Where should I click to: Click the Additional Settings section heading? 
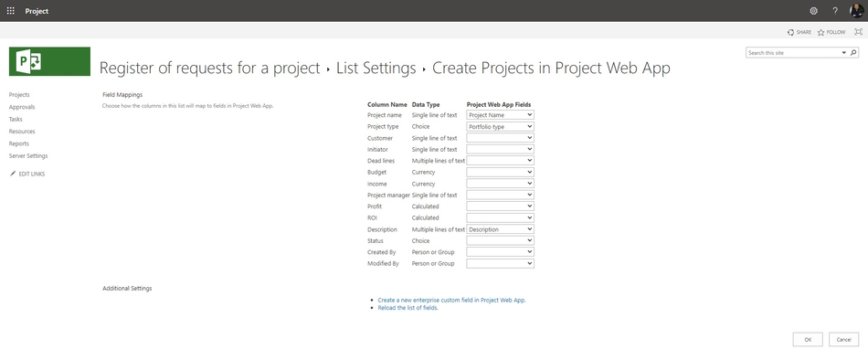[127, 288]
